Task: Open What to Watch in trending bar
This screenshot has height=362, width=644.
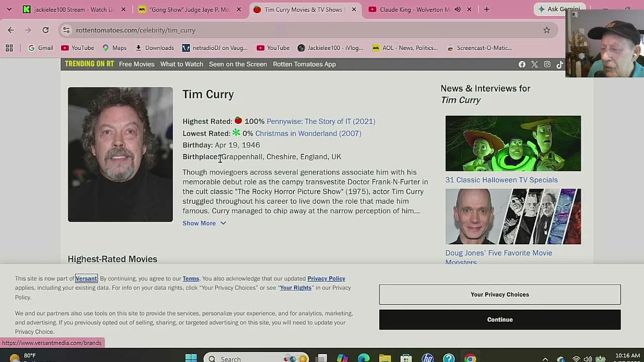Action: coord(182,64)
